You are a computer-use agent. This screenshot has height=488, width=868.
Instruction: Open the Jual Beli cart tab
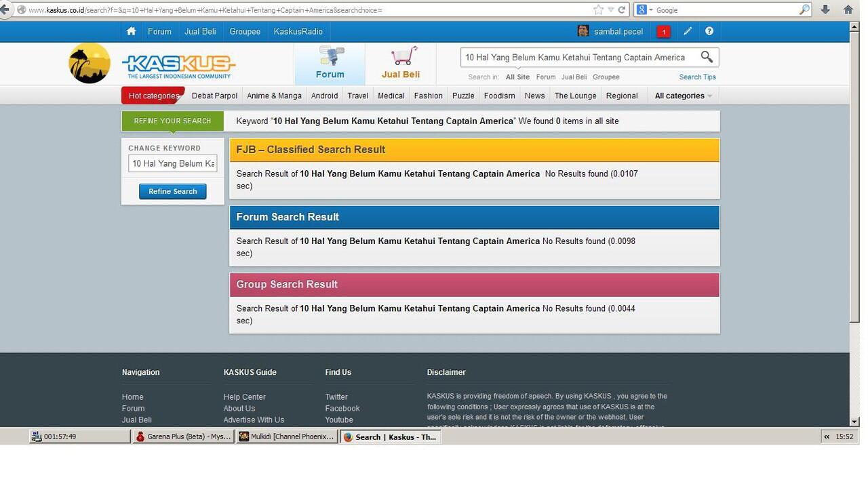401,64
